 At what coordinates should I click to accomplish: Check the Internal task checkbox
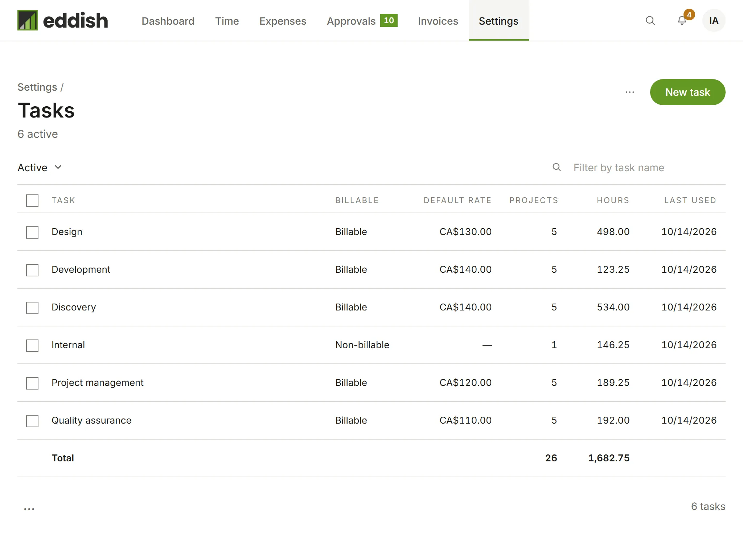pyautogui.click(x=32, y=346)
